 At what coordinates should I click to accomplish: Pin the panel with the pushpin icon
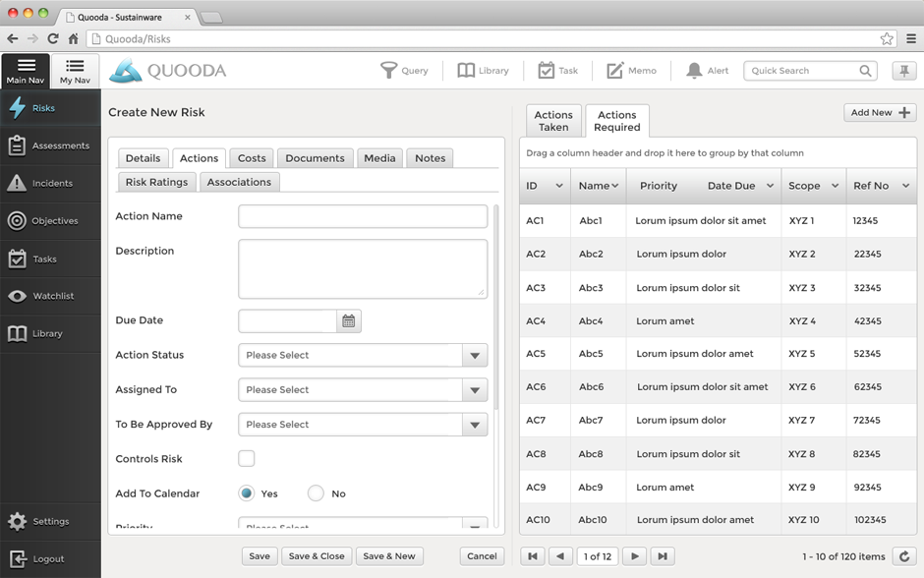pos(903,71)
